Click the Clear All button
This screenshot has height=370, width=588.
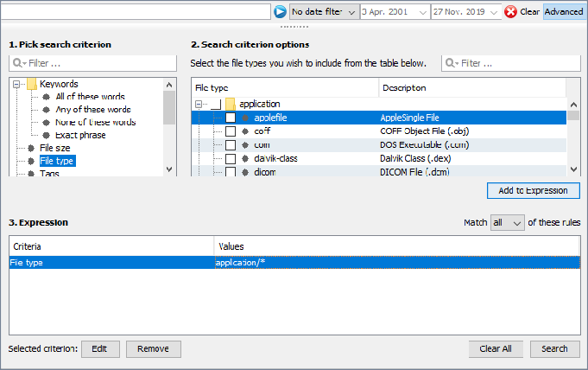(x=496, y=349)
